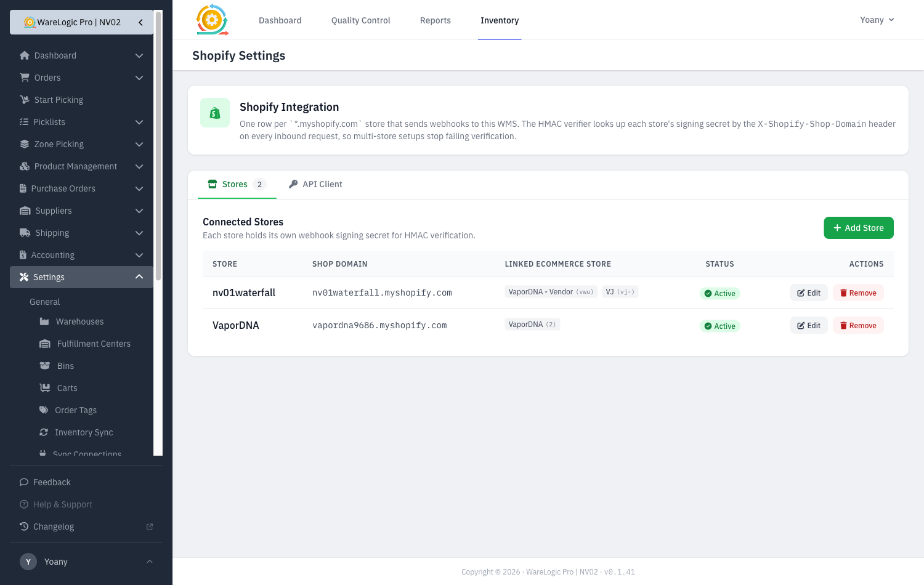The width and height of the screenshot is (924, 585).
Task: Open the Inventory top menu
Action: 500,20
